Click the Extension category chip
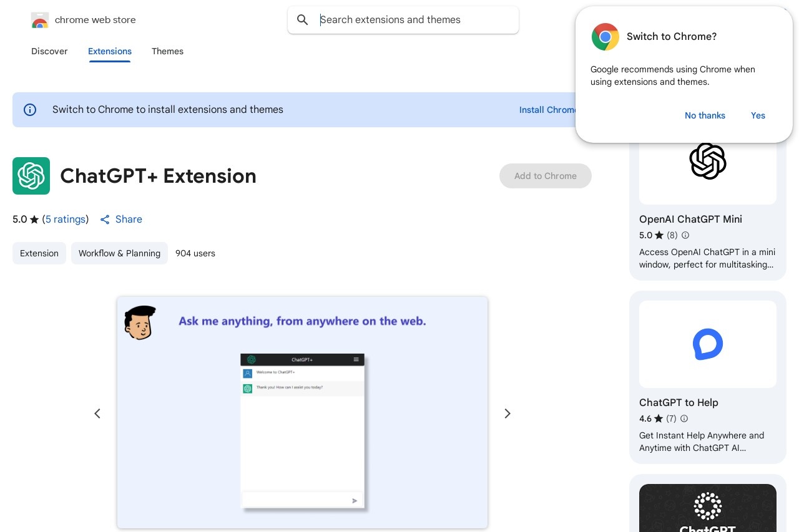The height and width of the screenshot is (532, 799). (39, 253)
